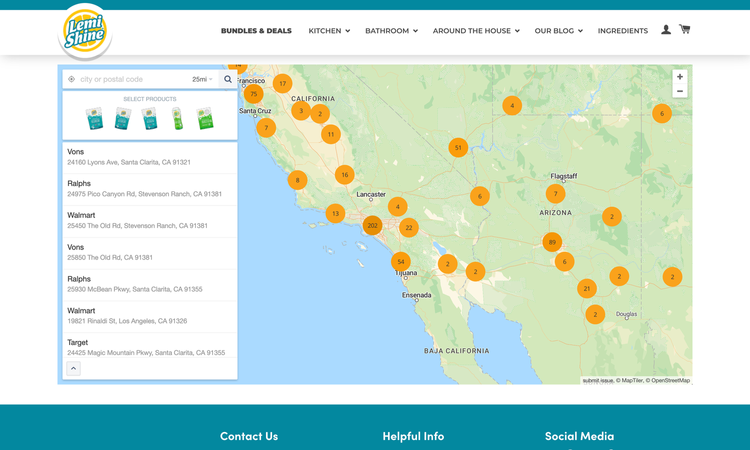
Task: Expand the Around the House menu
Action: (x=476, y=31)
